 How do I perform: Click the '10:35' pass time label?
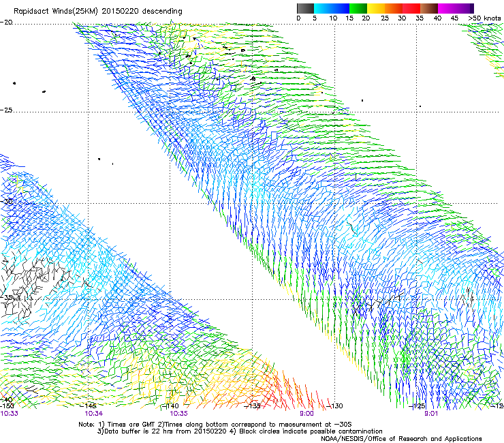[178, 414]
